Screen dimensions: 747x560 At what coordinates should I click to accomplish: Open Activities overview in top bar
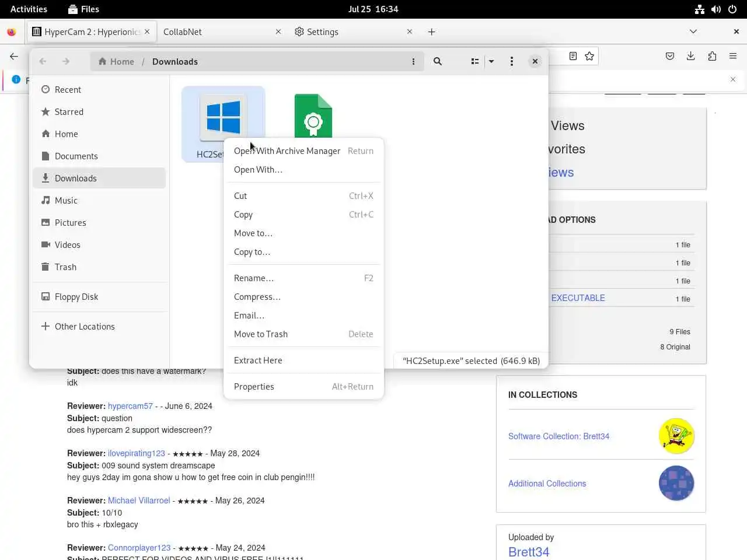29,9
